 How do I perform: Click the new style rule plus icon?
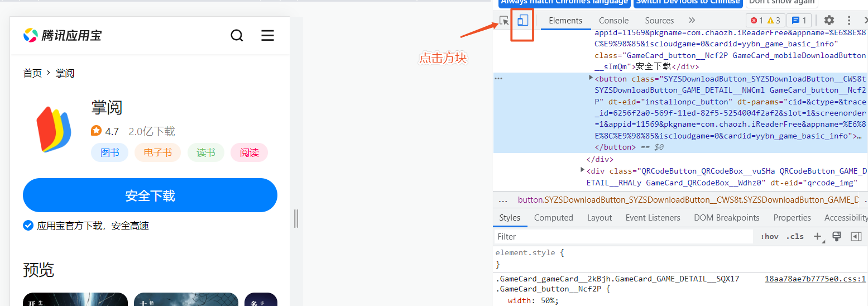pyautogui.click(x=818, y=236)
